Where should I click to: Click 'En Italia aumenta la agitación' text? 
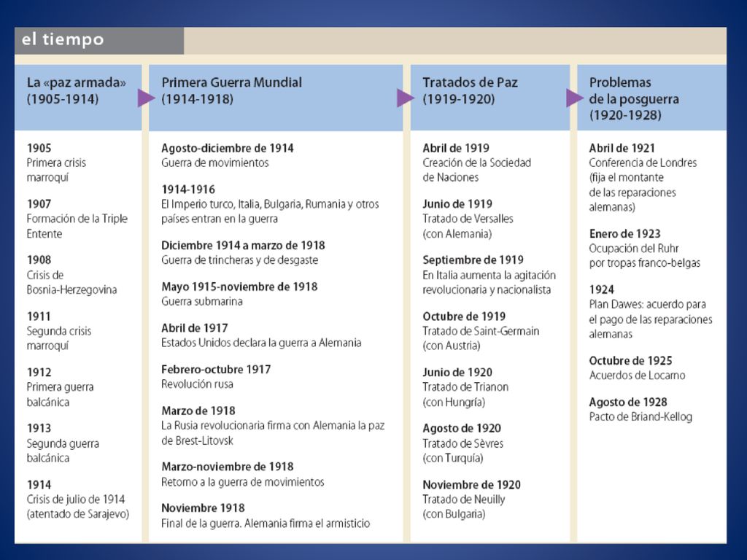(489, 275)
